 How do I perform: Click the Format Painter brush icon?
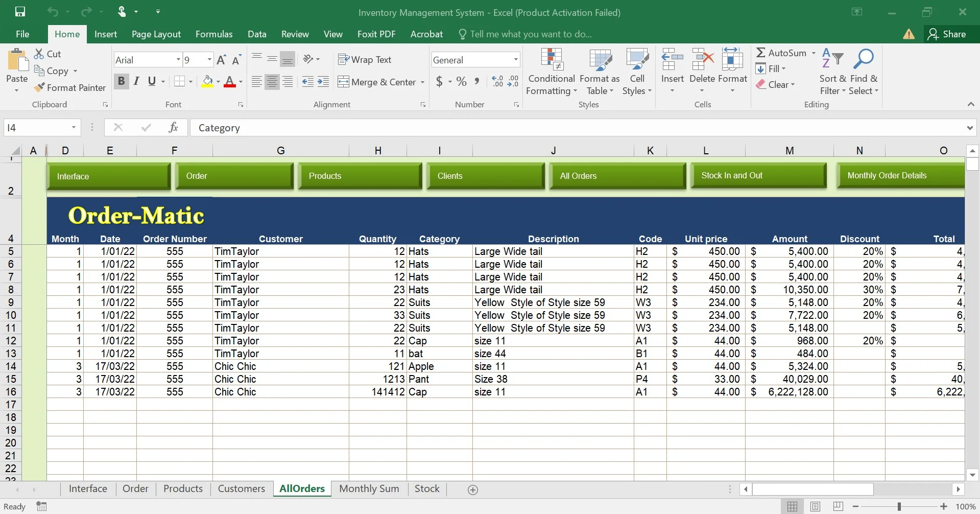tap(39, 88)
